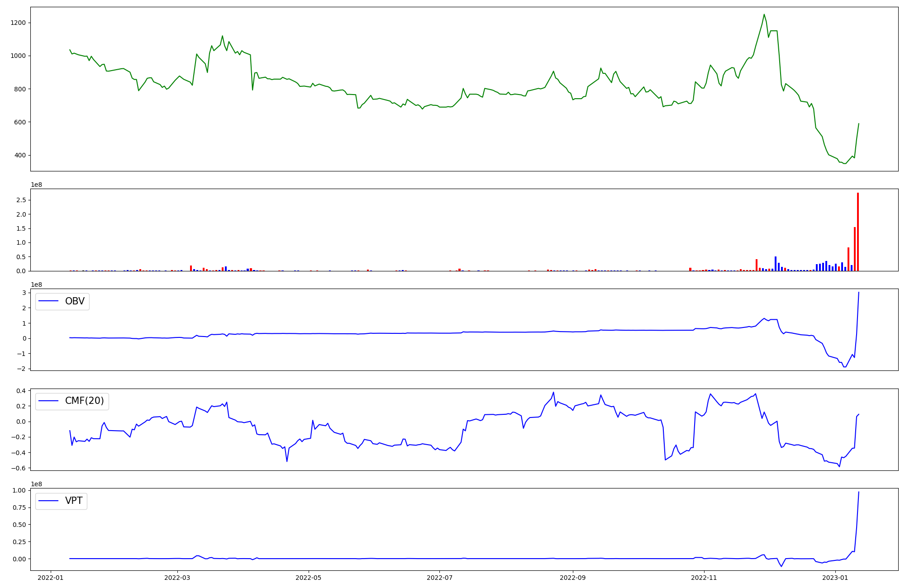The image size is (905, 588).
Task: Click the VPT legend label
Action: pos(74,501)
